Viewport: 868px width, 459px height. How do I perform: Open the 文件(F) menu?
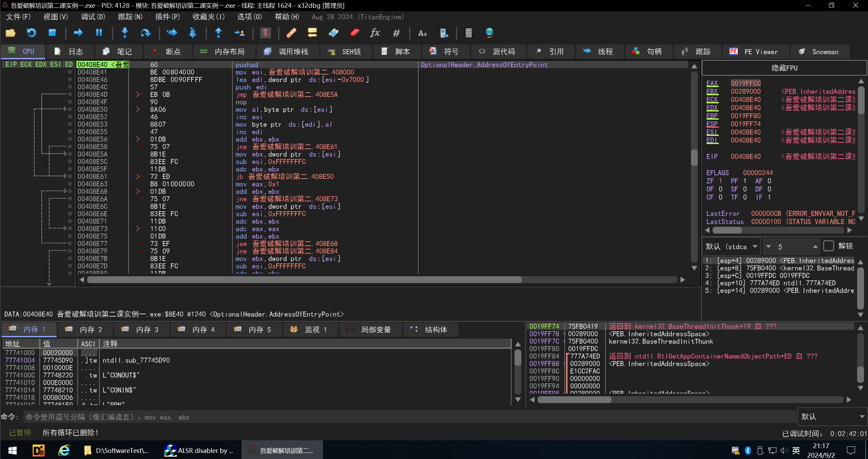point(18,17)
